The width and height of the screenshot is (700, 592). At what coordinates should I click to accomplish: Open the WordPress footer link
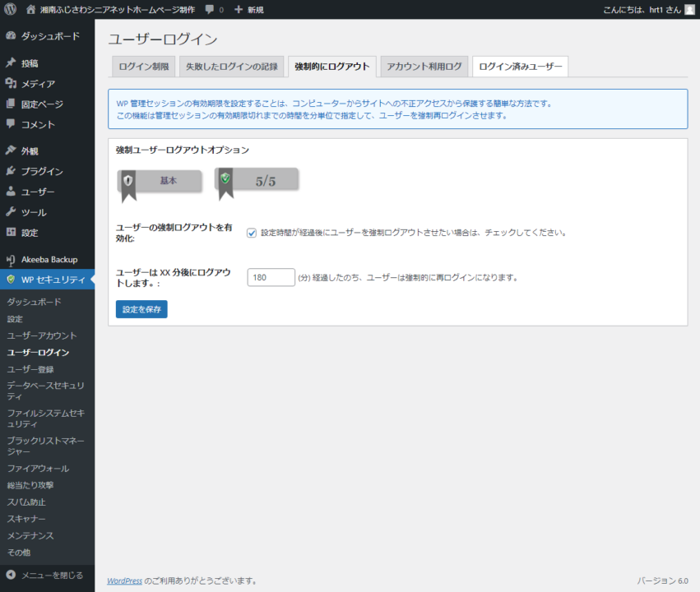point(124,580)
